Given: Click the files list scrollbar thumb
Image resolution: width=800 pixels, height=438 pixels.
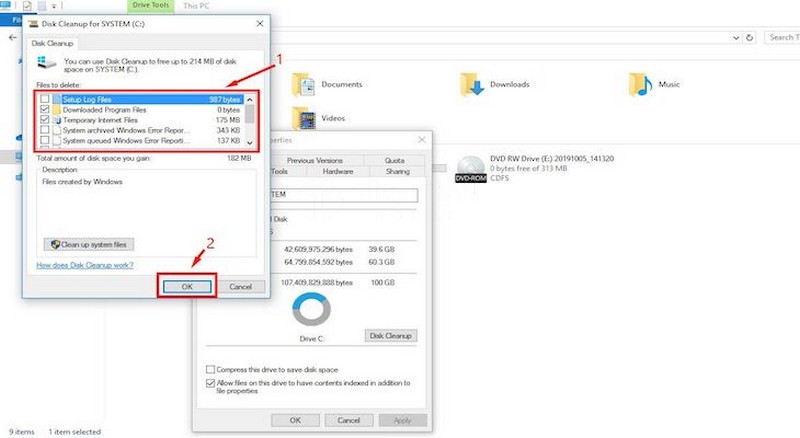Looking at the screenshot, I should [x=249, y=114].
